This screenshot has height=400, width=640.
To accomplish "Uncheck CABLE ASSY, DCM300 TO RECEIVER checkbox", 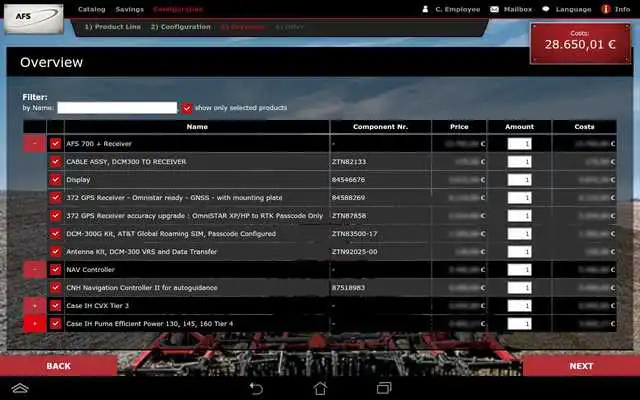I will coord(56,162).
